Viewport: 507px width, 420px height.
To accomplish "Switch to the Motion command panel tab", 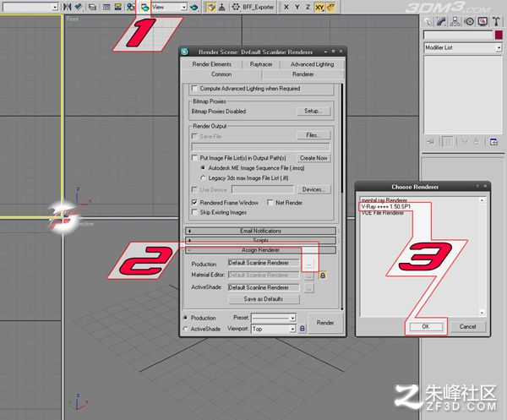I will 469,22.
